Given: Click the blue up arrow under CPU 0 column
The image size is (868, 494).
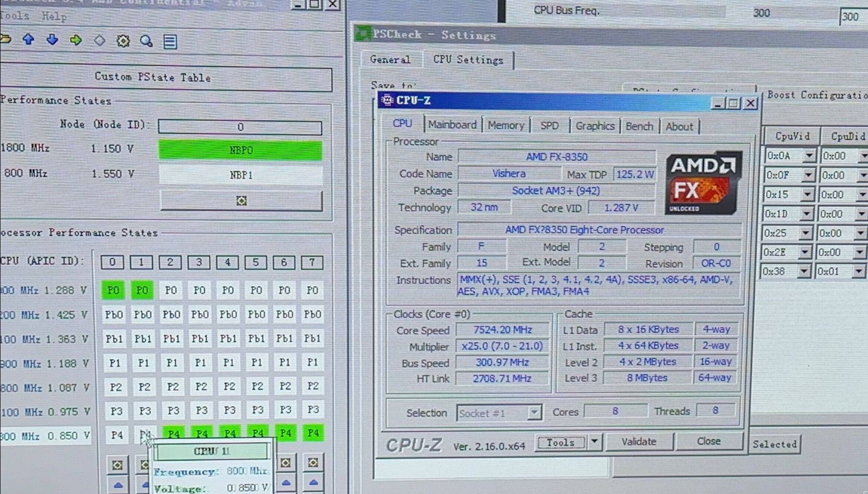Looking at the screenshot, I should point(118,485).
